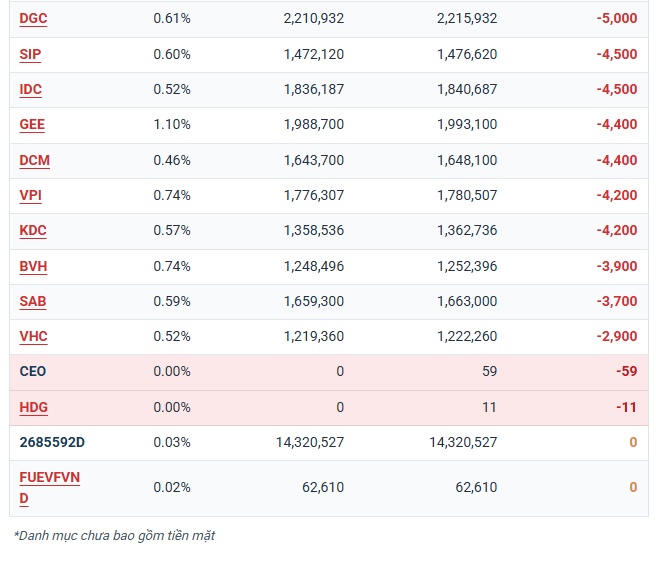Click the -4,400 change for GEE

[x=617, y=125]
